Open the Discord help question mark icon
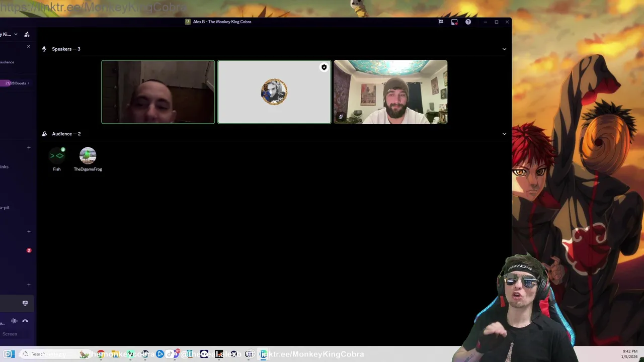This screenshot has height=362, width=644. 468,22
